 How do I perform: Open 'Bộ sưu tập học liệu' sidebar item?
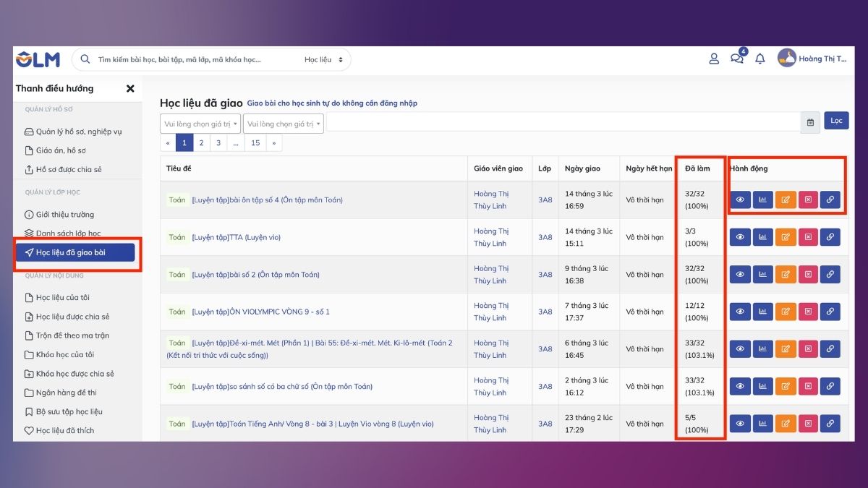(64, 411)
